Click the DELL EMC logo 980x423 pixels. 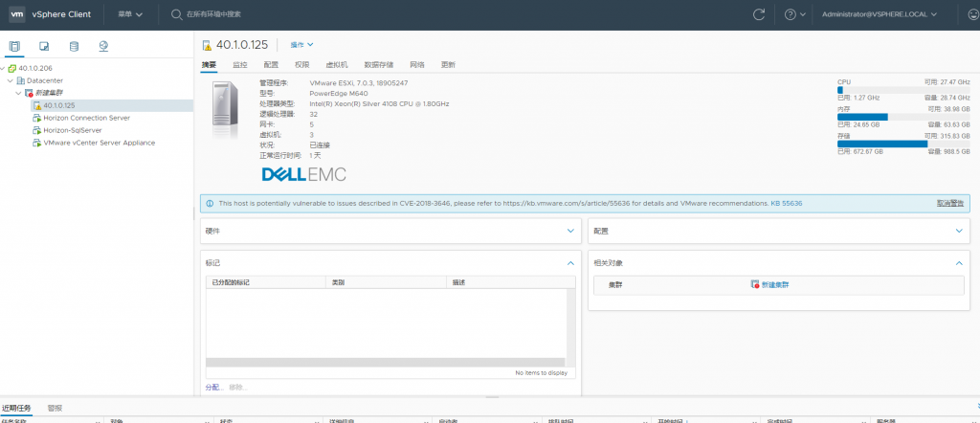(303, 174)
